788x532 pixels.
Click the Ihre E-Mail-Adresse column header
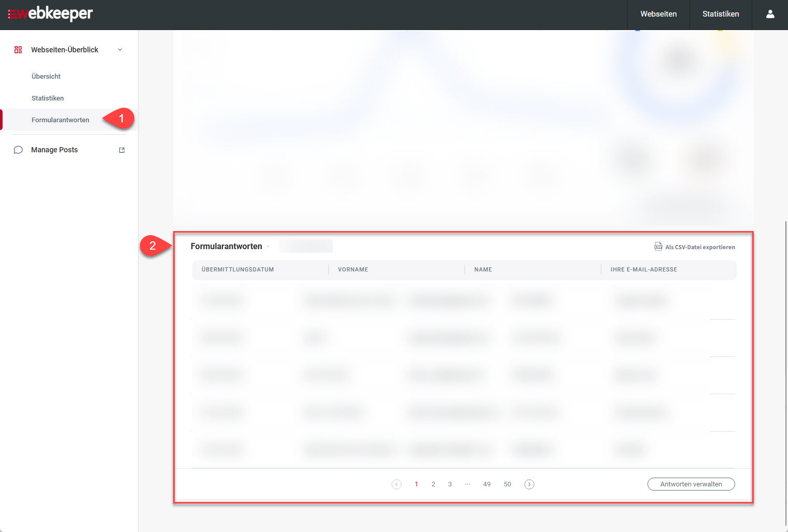[x=643, y=269]
